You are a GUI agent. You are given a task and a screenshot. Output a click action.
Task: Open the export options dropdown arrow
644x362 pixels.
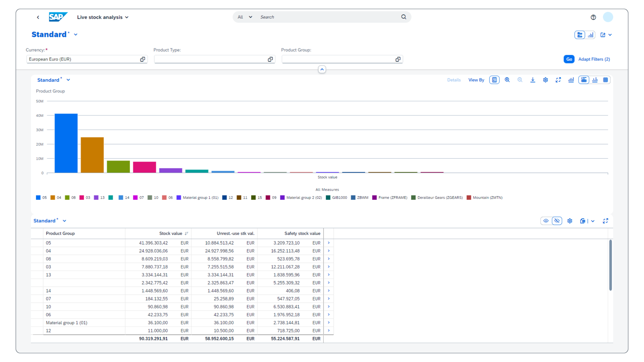point(593,221)
